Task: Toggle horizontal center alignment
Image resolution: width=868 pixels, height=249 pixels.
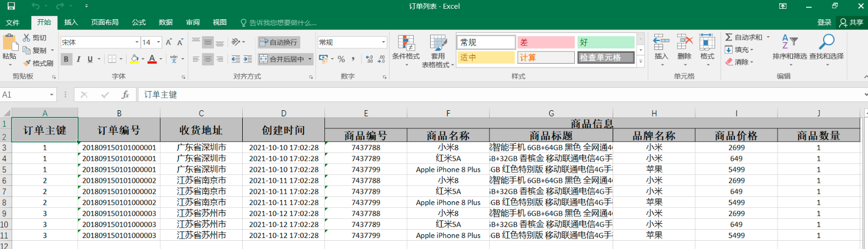Action: 208,59
